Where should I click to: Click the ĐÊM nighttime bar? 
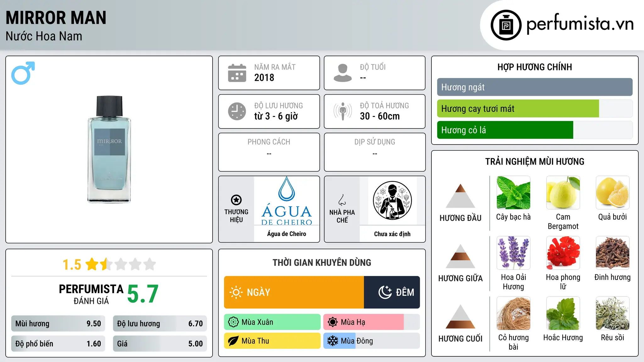(x=392, y=292)
